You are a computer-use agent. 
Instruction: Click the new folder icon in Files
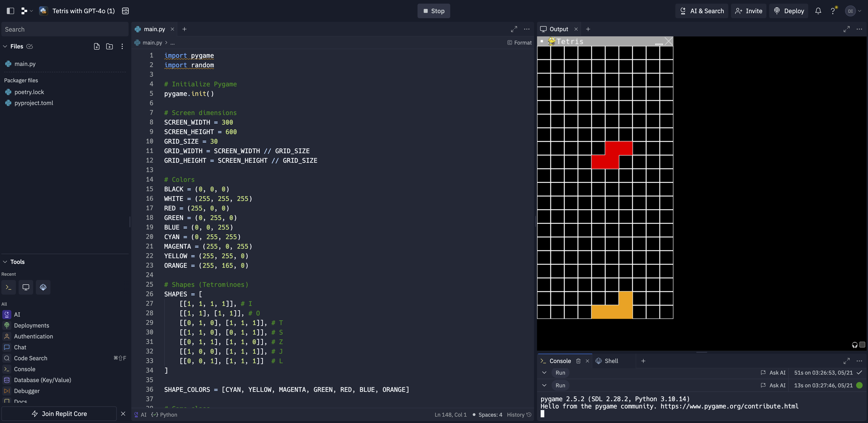pos(109,47)
